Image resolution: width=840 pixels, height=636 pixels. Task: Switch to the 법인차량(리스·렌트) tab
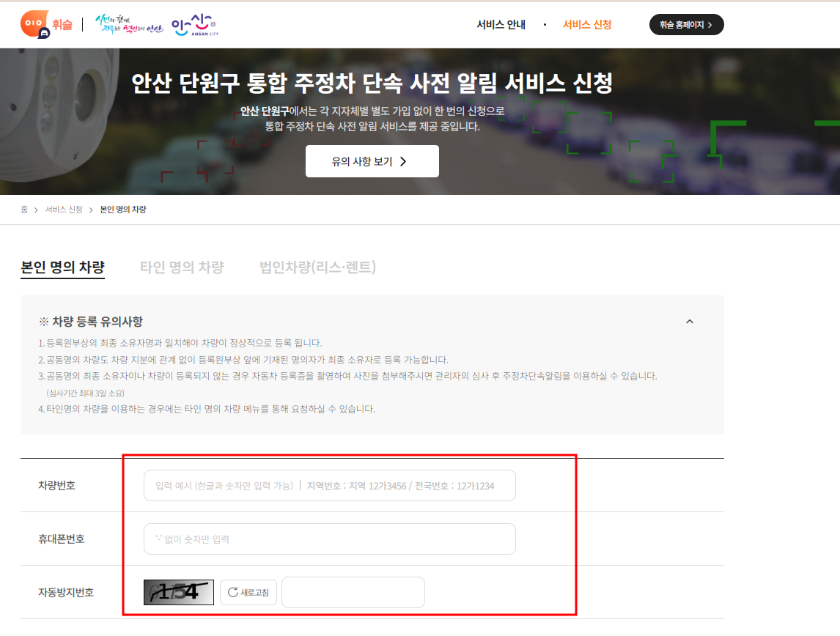coord(317,267)
